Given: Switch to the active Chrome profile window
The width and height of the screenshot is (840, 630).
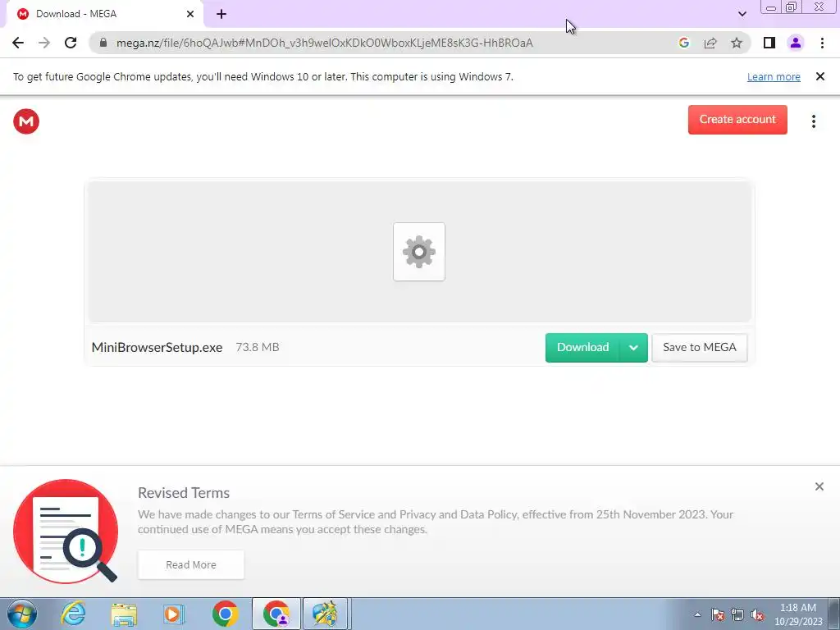Looking at the screenshot, I should click(x=276, y=614).
